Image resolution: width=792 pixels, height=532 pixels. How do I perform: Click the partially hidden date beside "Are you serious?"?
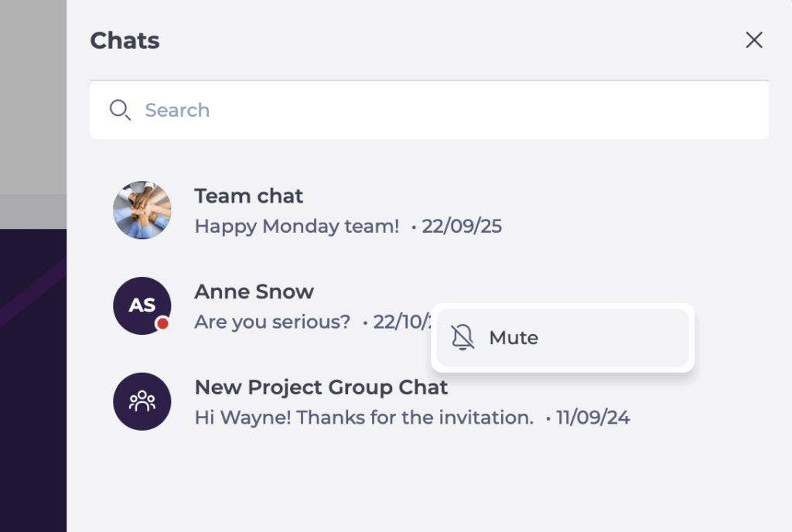tap(401, 322)
